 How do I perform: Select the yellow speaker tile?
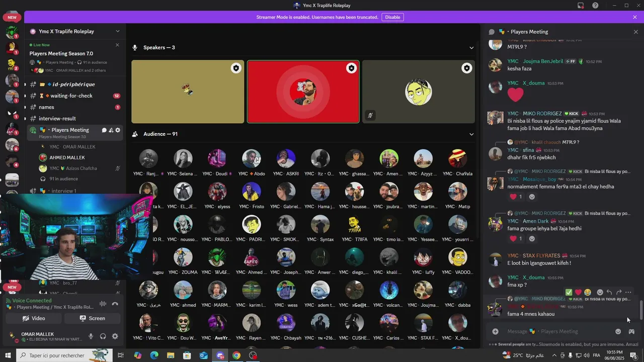188,92
